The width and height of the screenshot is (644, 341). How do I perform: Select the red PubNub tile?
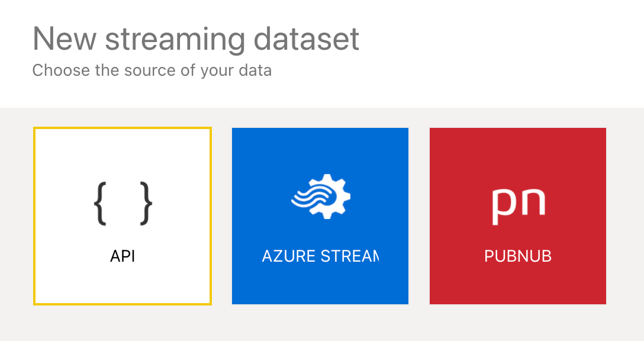click(x=518, y=284)
